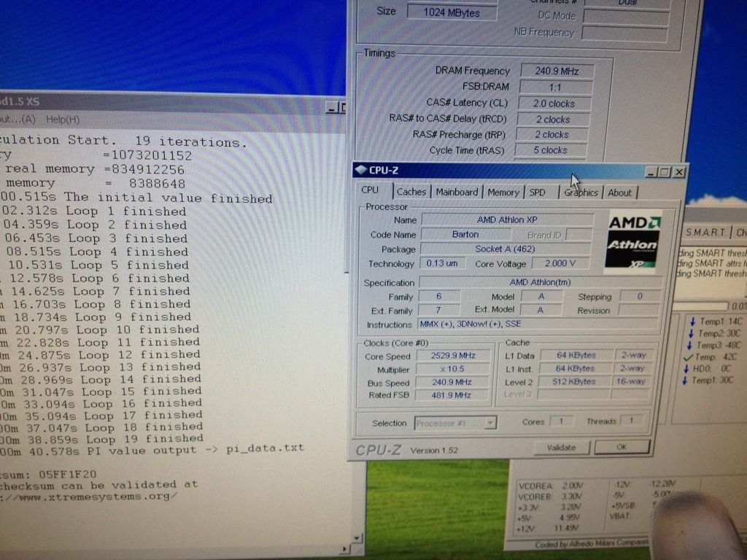
Task: Switch to the Memory tab in CPU-Z
Action: (503, 192)
